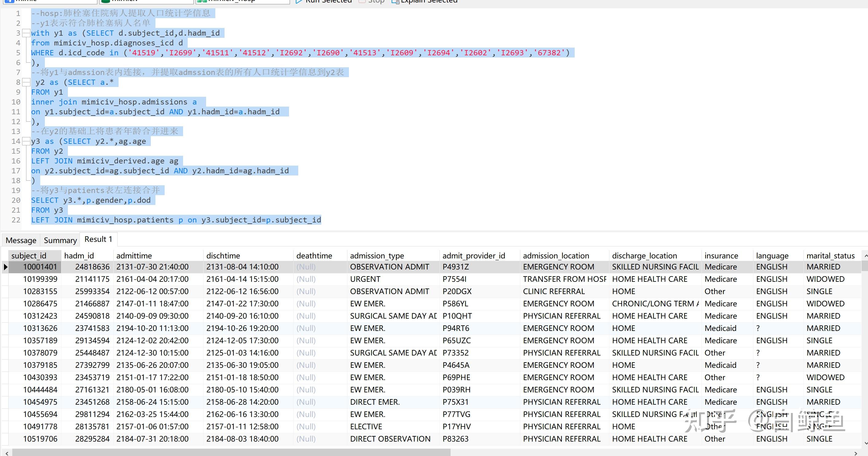Open the mimiciv_hosp schema dropdown
The height and width of the screenshot is (456, 868).
tap(243, 1)
